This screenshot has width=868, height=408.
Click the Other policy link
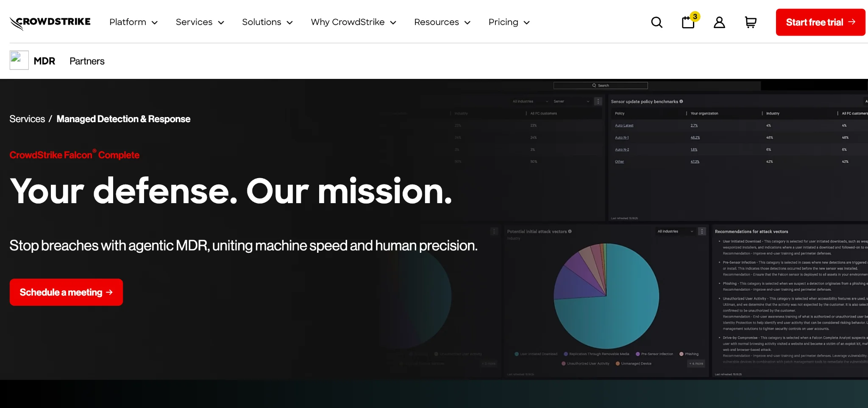click(x=619, y=162)
